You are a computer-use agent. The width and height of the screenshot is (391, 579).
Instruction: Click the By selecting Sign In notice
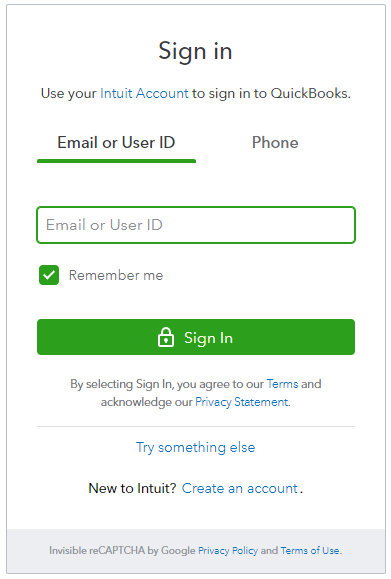coord(196,393)
